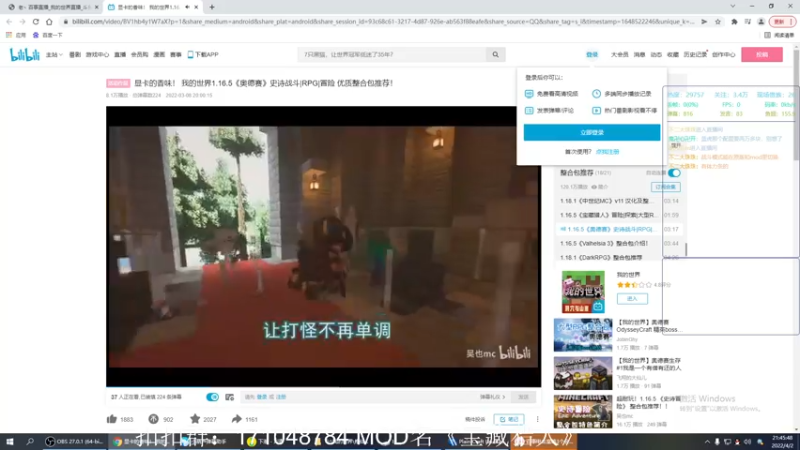Screen dimensions: 800x450
Task: Reload the page in Chrome
Action: [36, 21]
